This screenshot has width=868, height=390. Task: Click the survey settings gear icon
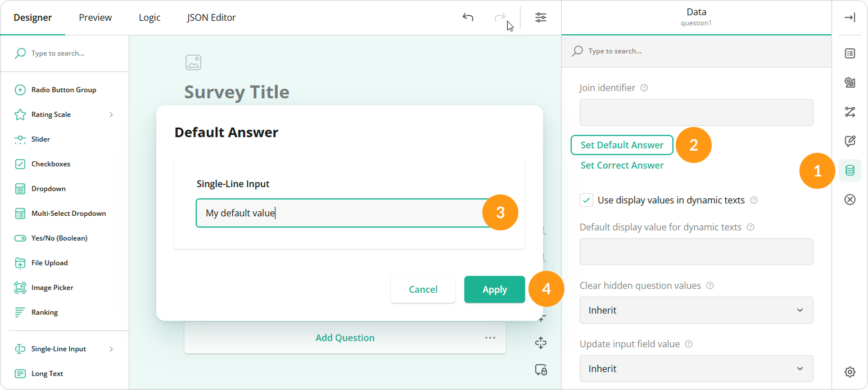[x=849, y=371]
